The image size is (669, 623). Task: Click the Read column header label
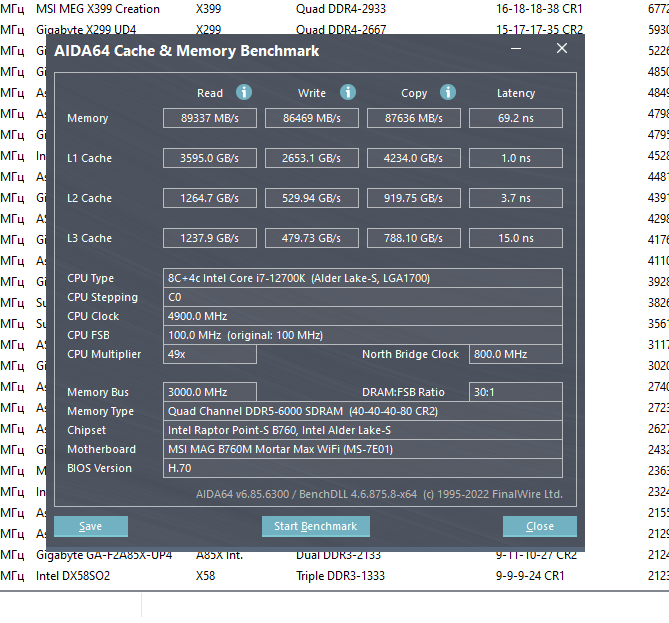210,93
